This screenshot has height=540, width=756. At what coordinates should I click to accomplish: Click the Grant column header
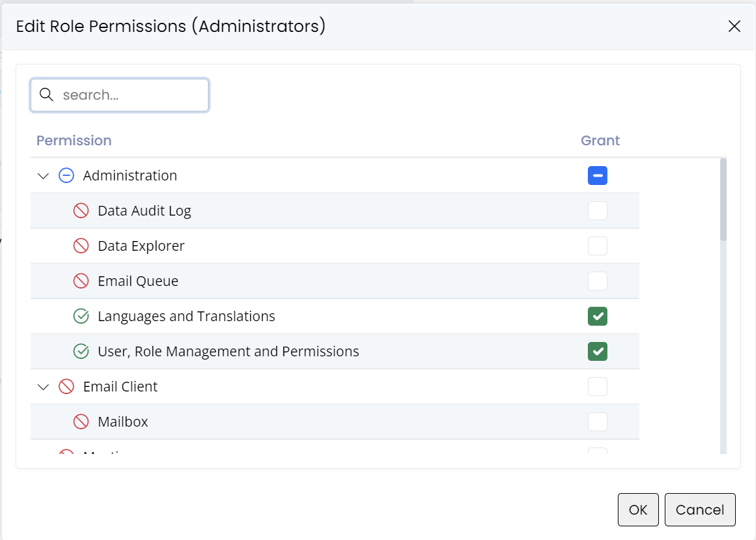click(600, 140)
